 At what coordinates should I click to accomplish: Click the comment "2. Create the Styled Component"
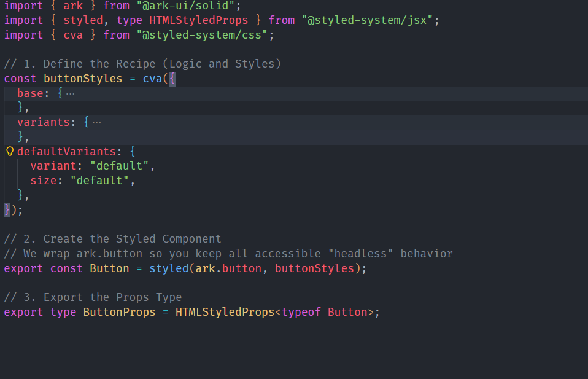tap(112, 239)
